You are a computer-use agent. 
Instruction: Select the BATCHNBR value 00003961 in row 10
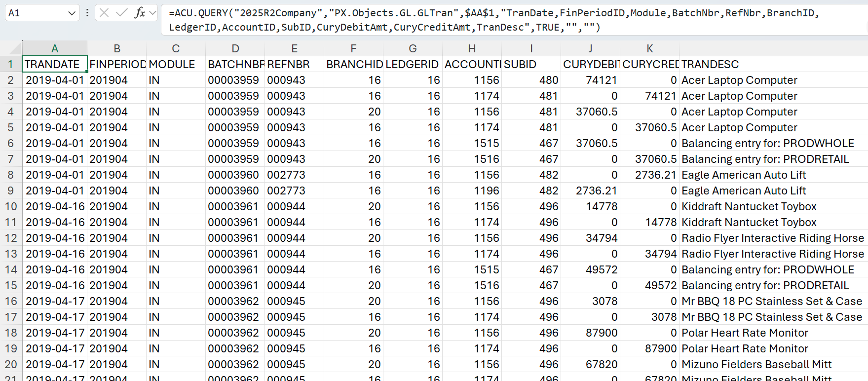234,207
